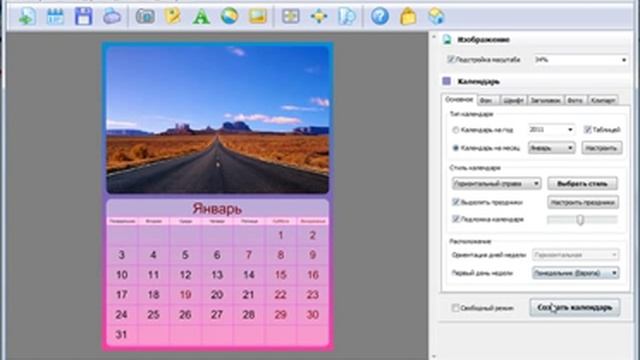Toggle the Выделить праздники checkbox

coord(456,202)
